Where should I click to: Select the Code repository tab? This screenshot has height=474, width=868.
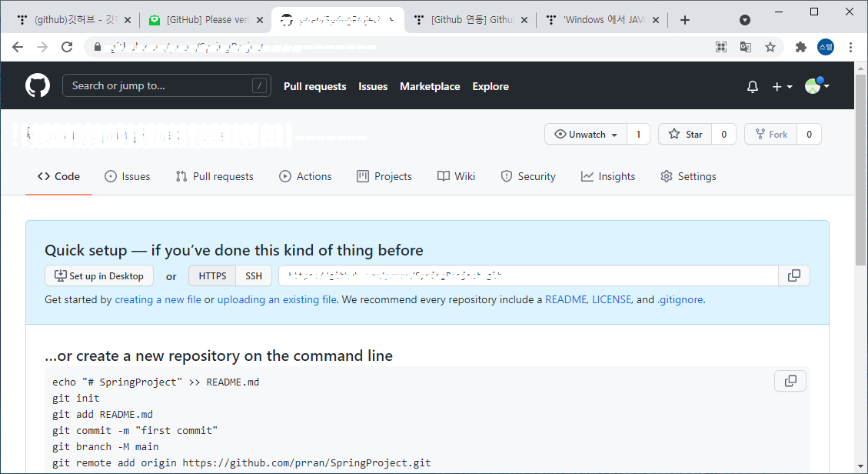[58, 176]
